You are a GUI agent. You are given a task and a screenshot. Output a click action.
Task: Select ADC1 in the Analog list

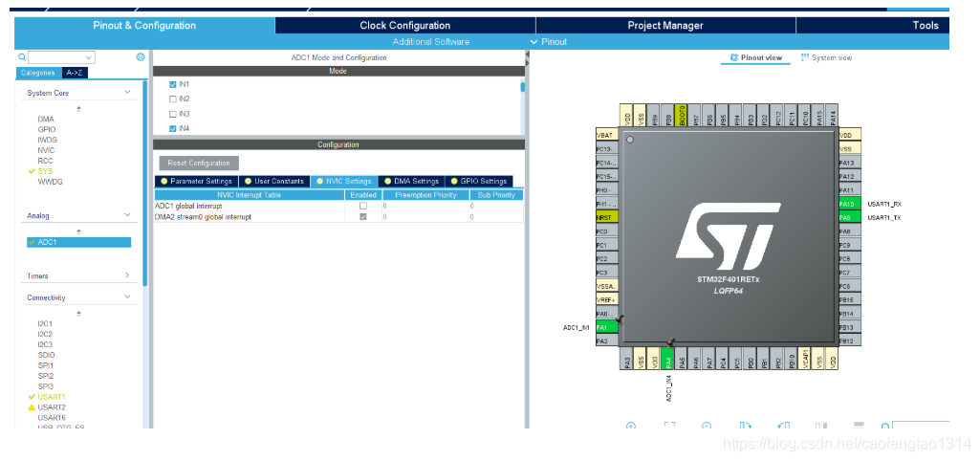click(78, 242)
